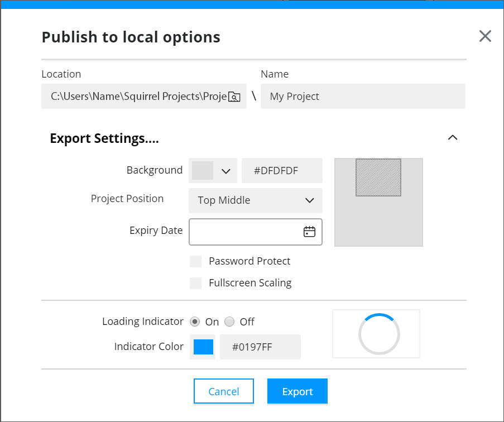Click the #0197FF indicator hex field

pos(260,347)
